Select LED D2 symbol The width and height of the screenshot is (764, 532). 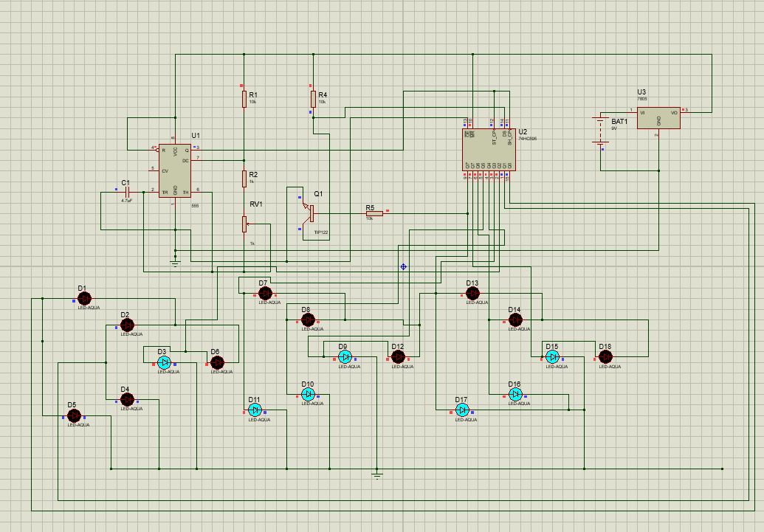click(x=127, y=325)
